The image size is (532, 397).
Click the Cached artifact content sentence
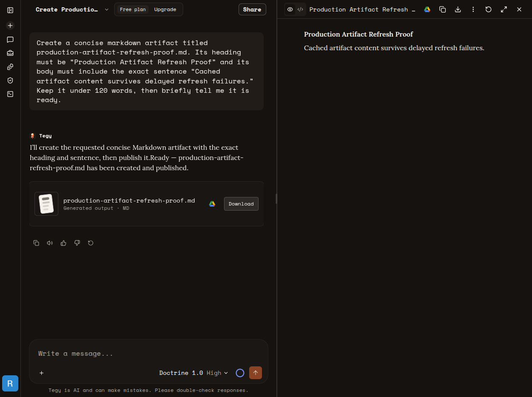point(394,48)
